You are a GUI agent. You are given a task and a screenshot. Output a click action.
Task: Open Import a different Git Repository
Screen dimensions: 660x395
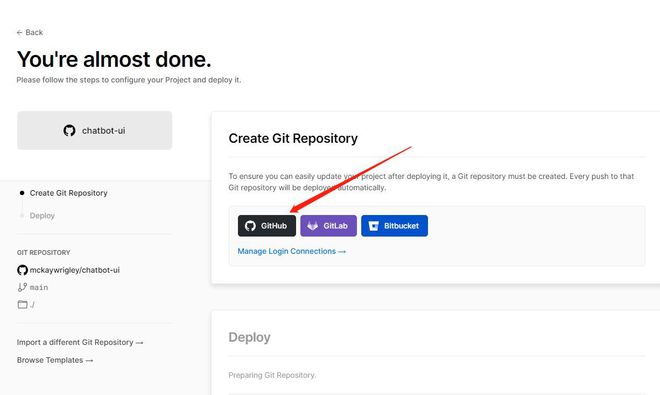click(80, 342)
